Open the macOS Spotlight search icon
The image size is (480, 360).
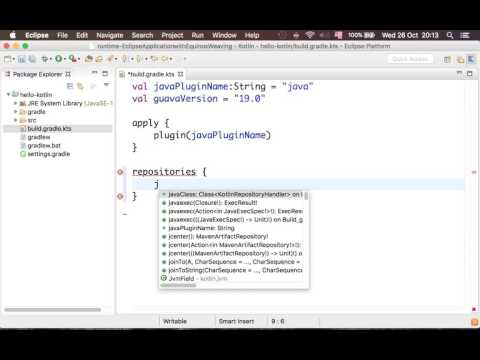tap(450, 35)
